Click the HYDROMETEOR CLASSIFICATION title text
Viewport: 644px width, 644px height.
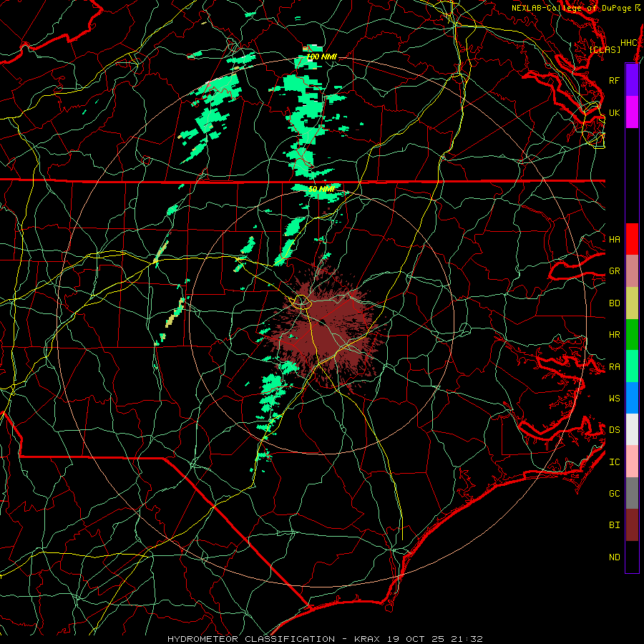[251, 639]
